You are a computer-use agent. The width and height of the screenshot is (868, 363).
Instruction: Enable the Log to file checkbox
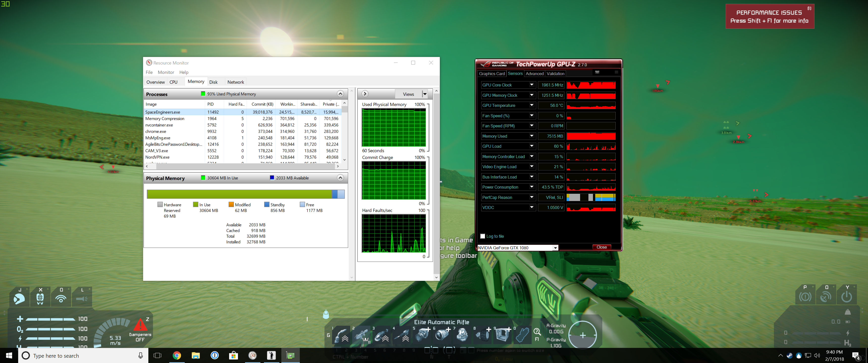(482, 236)
